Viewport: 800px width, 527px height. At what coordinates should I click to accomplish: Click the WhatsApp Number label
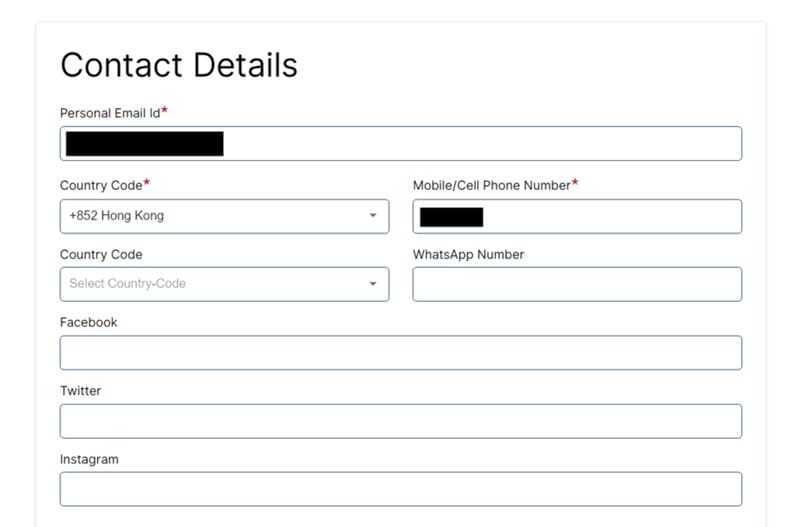pyautogui.click(x=468, y=254)
